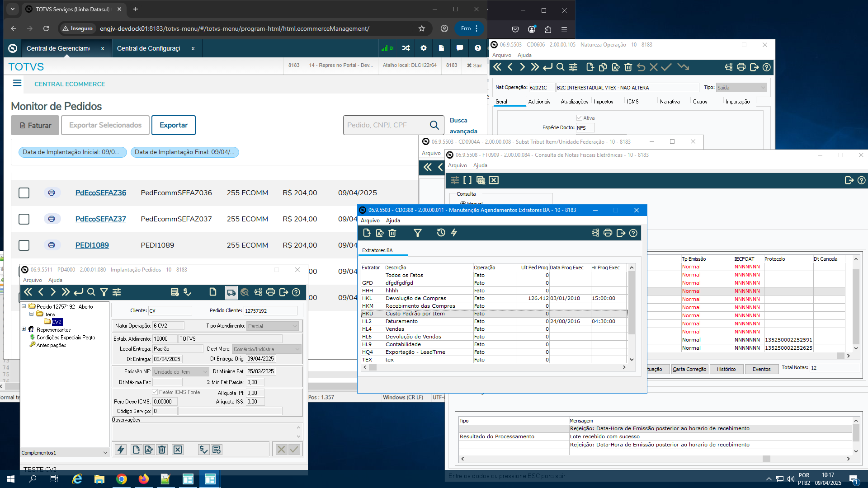868x488 pixels.
Task: Click the printer icon in Implantação Pedidos toolbar
Action: pyautogui.click(x=270, y=292)
